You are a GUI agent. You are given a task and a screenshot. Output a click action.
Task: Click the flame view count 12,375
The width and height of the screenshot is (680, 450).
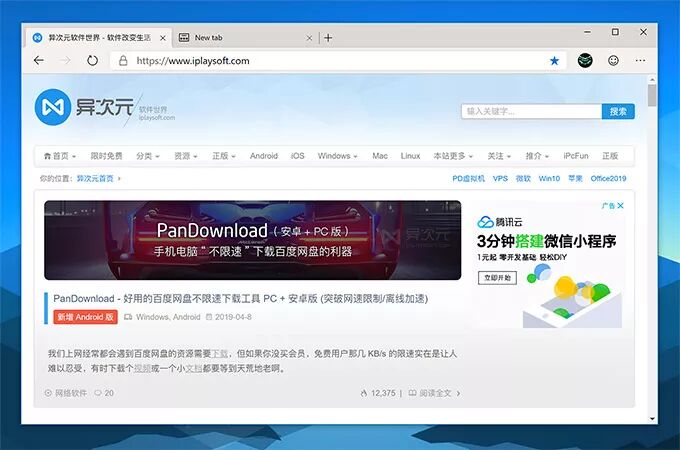pos(378,393)
